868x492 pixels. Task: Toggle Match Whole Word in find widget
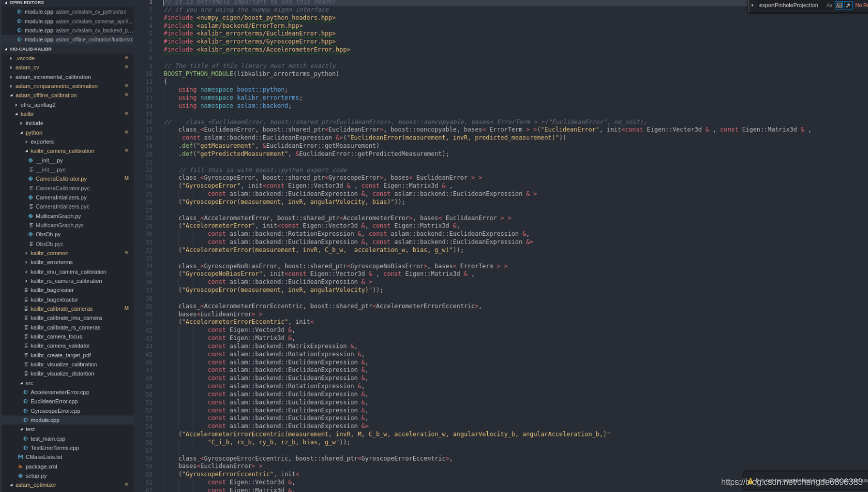pos(839,5)
